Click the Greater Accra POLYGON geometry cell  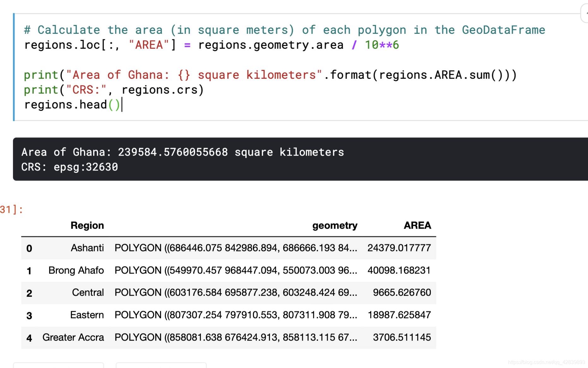(x=236, y=337)
